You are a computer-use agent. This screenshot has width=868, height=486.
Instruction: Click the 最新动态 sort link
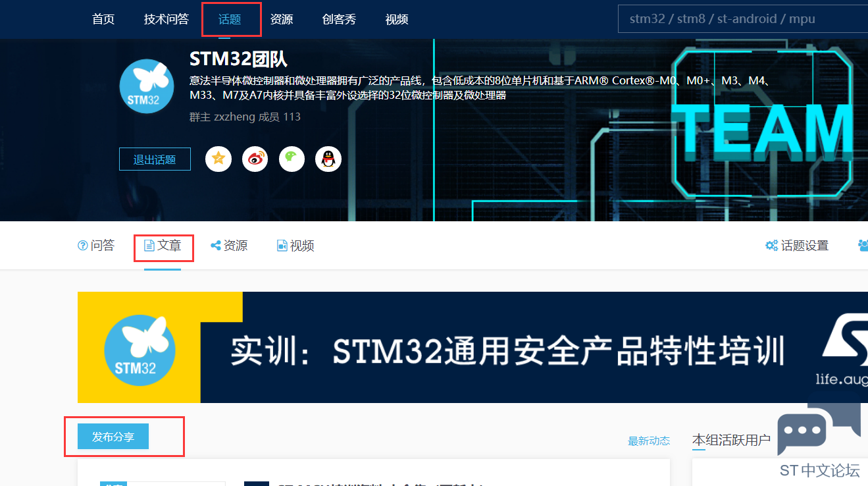649,441
